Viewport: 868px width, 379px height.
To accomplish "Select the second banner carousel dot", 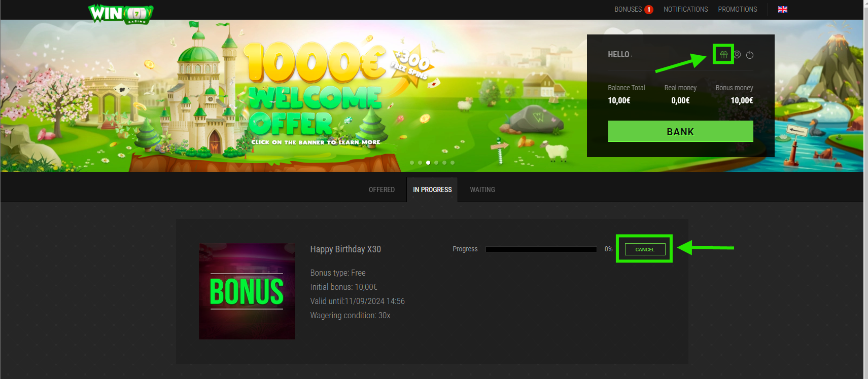I will click(420, 163).
